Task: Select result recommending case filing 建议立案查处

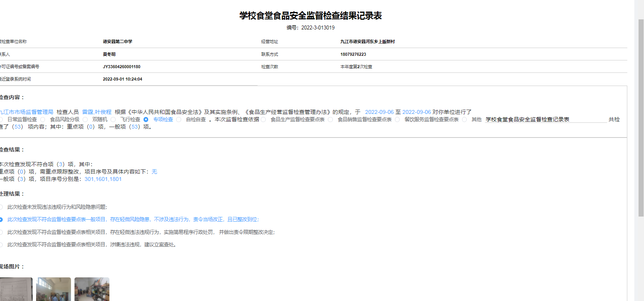Action: point(2,245)
